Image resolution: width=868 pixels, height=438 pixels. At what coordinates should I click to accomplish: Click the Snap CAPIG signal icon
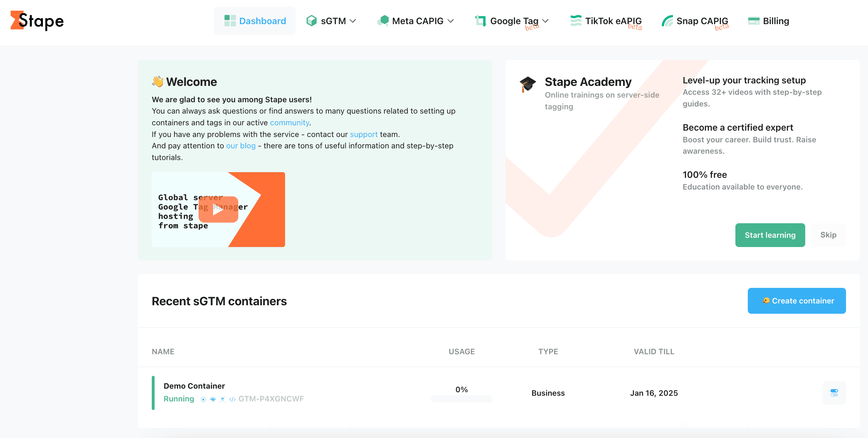667,21
